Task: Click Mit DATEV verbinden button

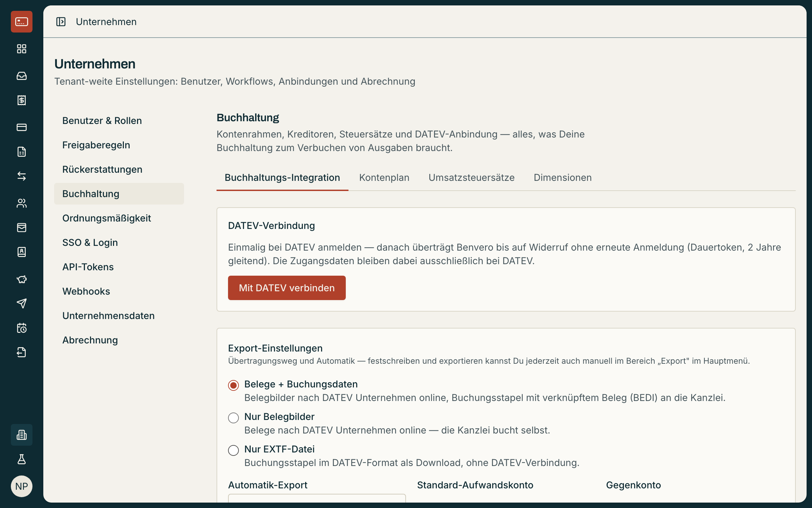Action: 287,288
